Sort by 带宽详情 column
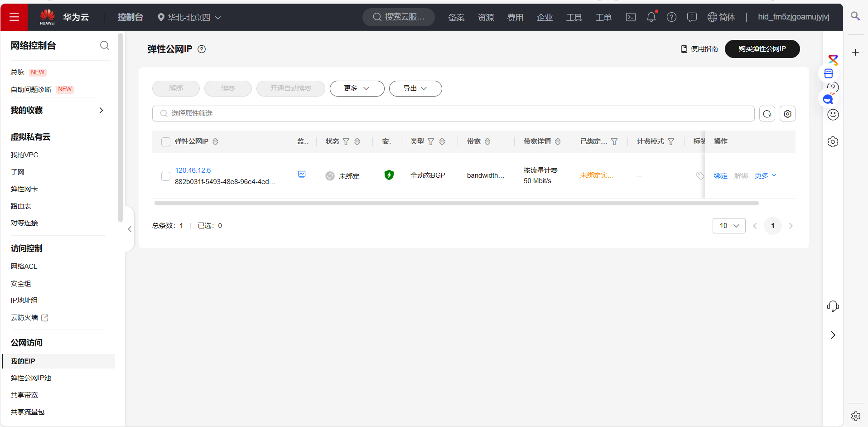Image resolution: width=868 pixels, height=427 pixels. tap(558, 142)
